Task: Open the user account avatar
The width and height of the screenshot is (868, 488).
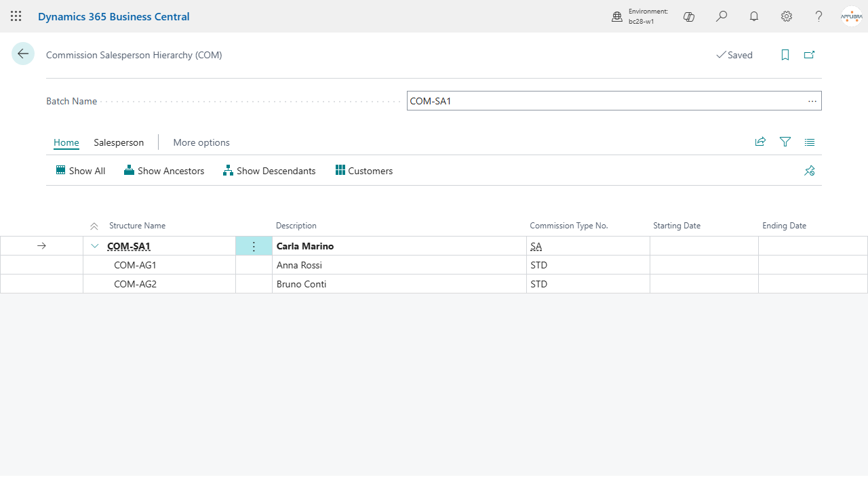Action: [851, 16]
